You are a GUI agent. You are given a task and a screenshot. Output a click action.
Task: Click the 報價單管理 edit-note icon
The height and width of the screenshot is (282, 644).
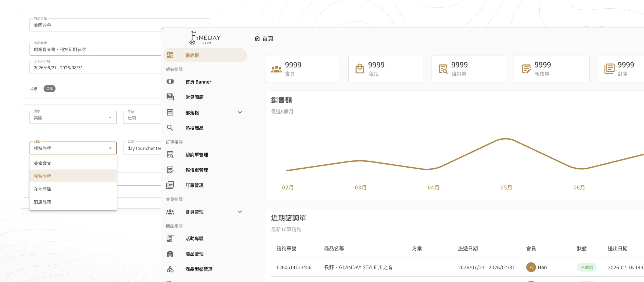(x=170, y=170)
